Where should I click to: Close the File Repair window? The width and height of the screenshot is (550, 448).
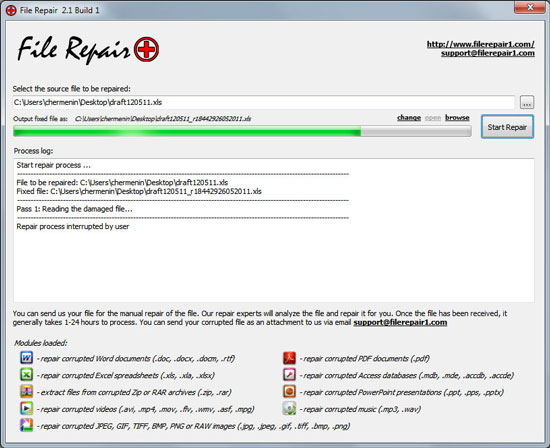[x=530, y=7]
